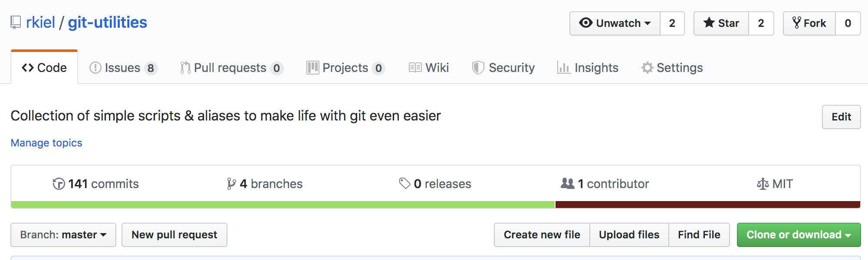Image resolution: width=868 pixels, height=260 pixels.
Task: Star this repository
Action: pyautogui.click(x=721, y=23)
